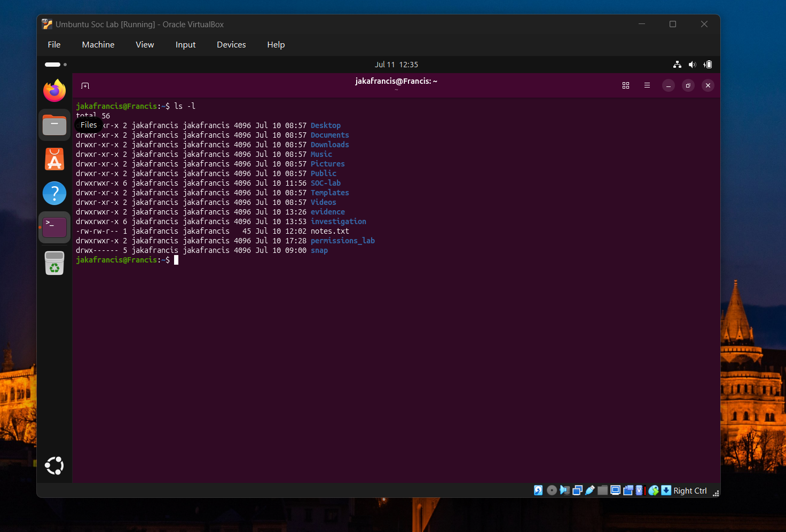Click the typed command ls -l
Viewport: 786px width, 532px height.
[185, 106]
